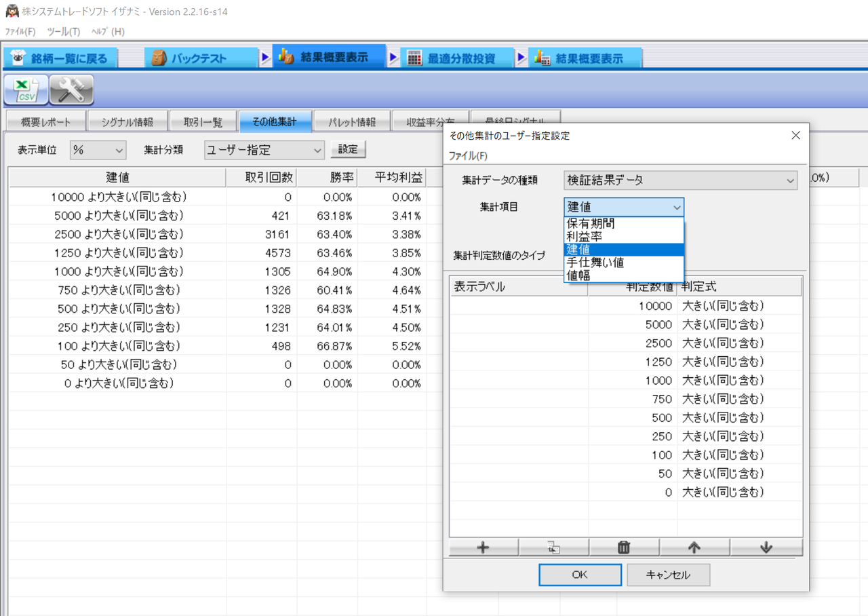Image resolution: width=868 pixels, height=616 pixels.
Task: Move the row down with the arrow
Action: [x=766, y=547]
